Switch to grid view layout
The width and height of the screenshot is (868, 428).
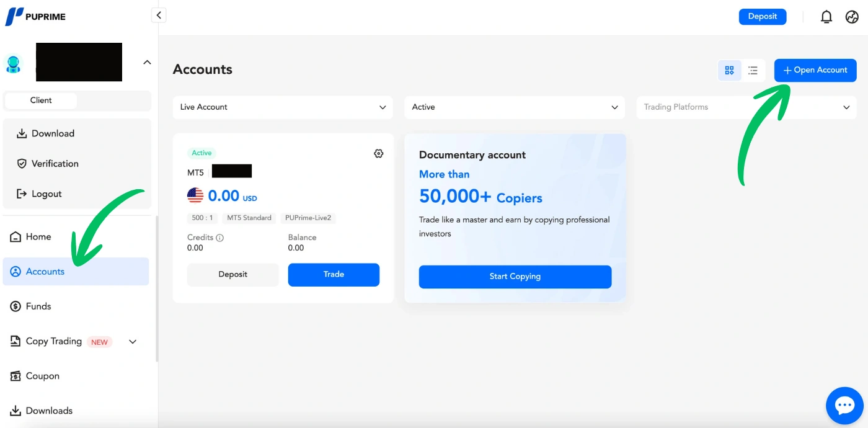730,71
